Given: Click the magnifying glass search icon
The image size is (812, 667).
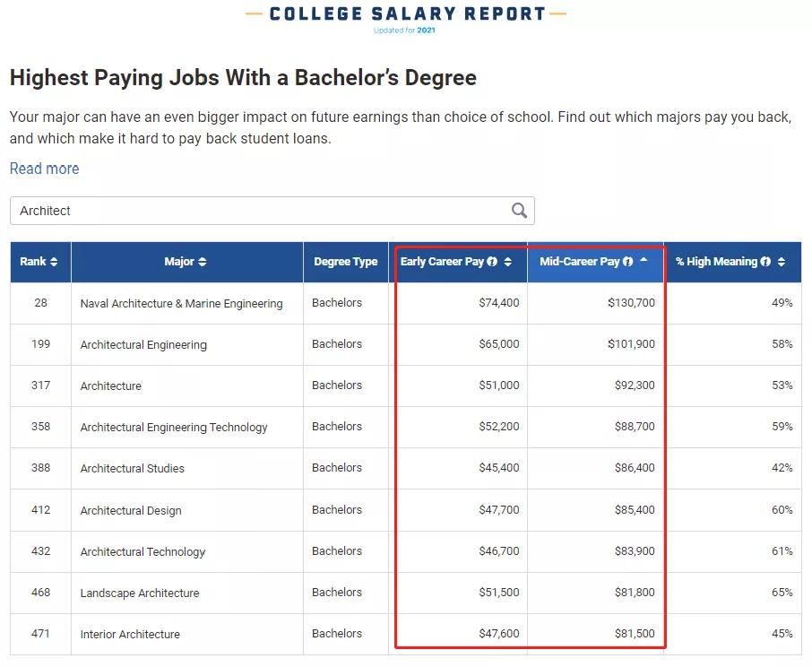Looking at the screenshot, I should click(519, 211).
